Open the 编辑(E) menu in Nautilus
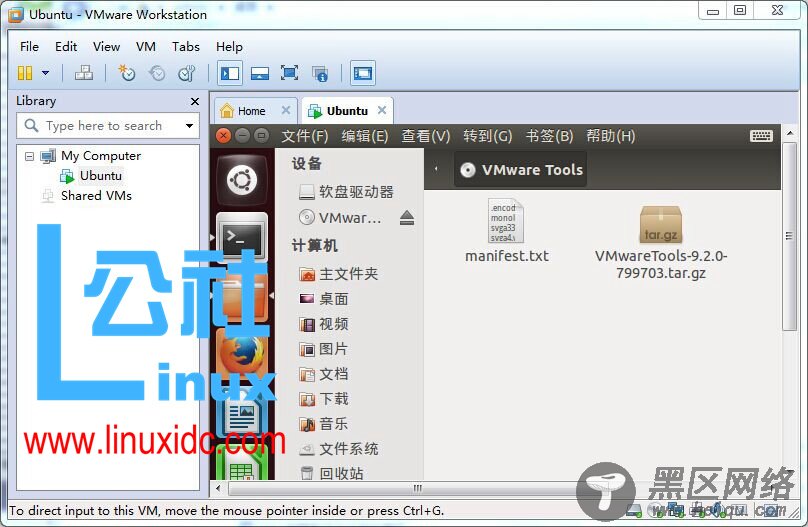The height and width of the screenshot is (527, 808). point(365,136)
